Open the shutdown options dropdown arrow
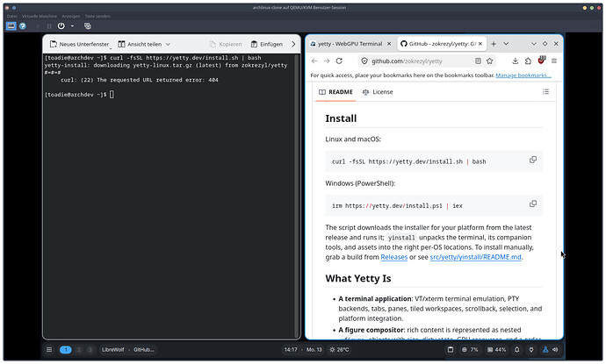 [x=72, y=26]
